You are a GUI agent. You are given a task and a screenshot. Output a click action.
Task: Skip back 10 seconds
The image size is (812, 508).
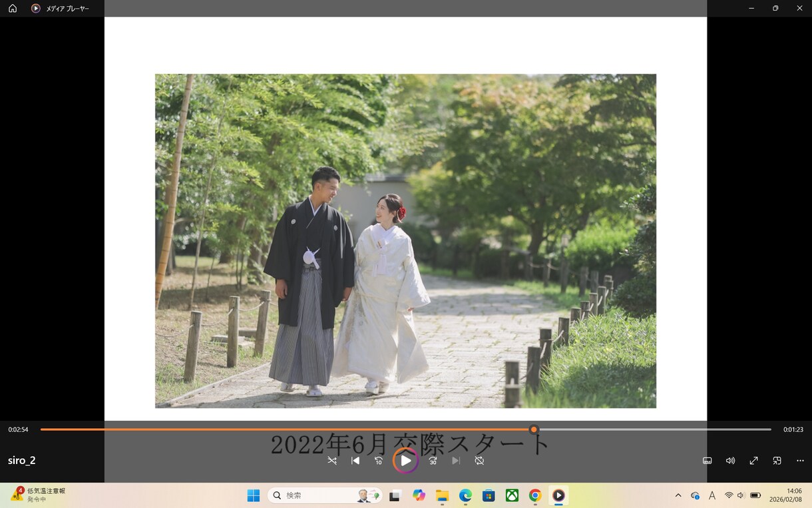coord(379,461)
